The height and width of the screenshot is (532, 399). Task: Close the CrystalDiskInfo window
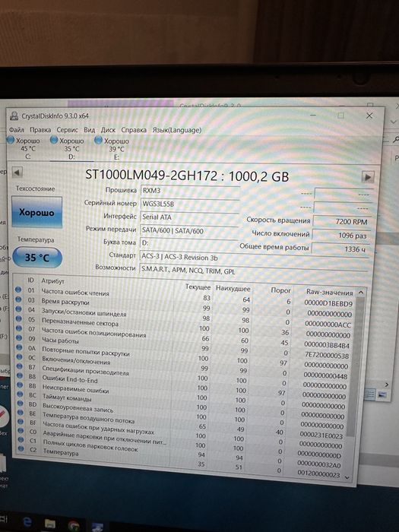point(369,116)
